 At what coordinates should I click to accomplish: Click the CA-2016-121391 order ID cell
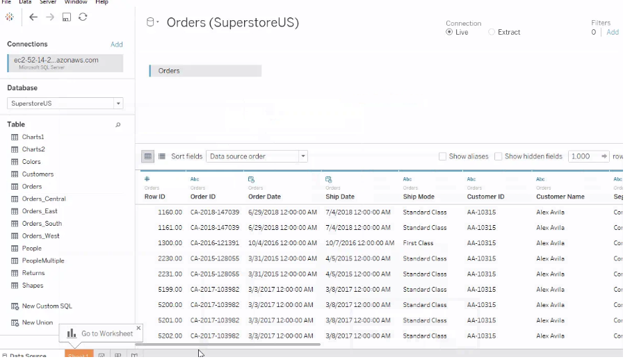pos(215,243)
